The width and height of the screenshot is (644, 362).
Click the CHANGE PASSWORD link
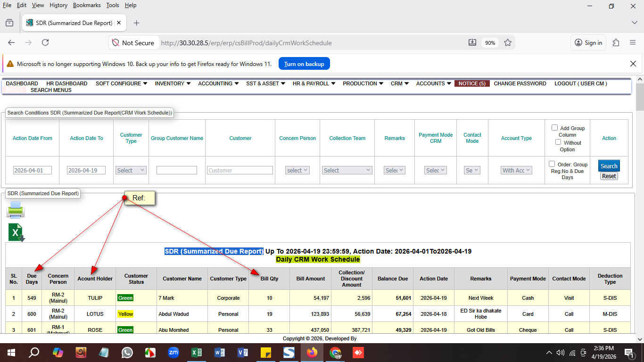pyautogui.click(x=520, y=83)
